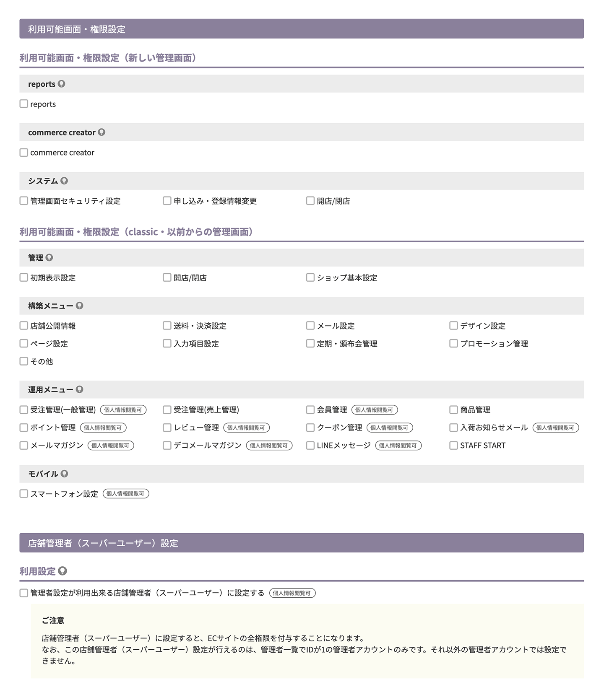
Task: Click the help icon beside 運用メニュー heading
Action: (79, 389)
